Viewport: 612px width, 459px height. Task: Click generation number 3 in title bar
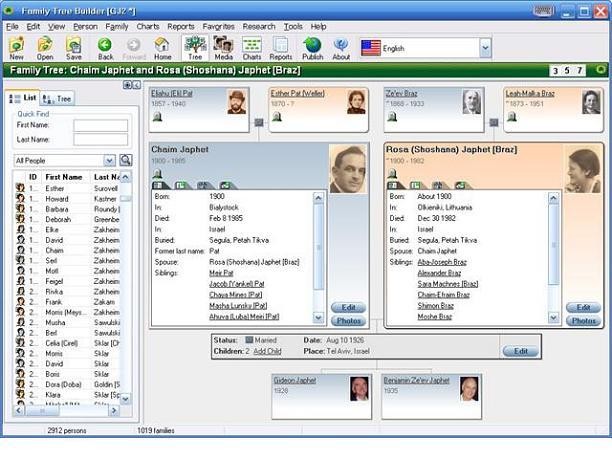[555, 71]
